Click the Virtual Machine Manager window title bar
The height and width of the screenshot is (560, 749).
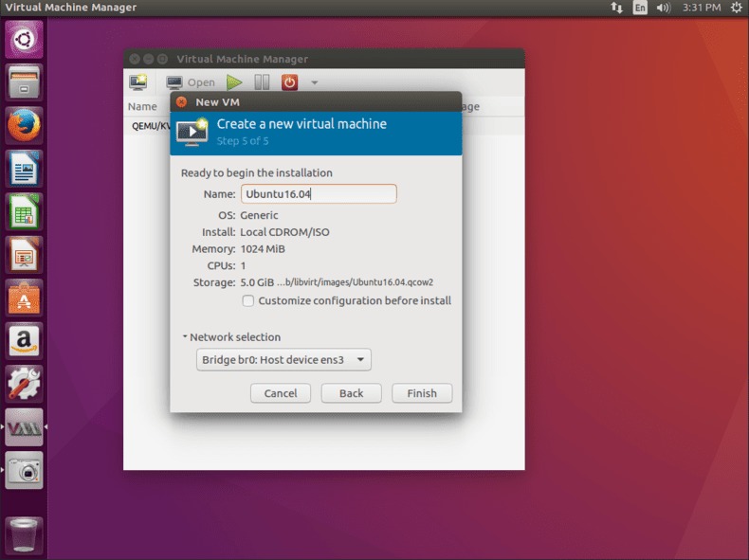pos(324,59)
